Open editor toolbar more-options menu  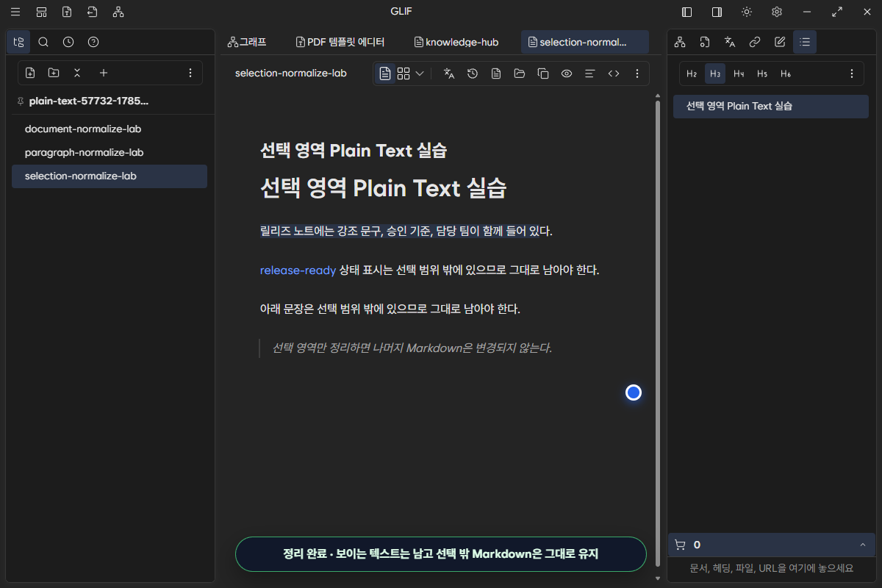[637, 73]
